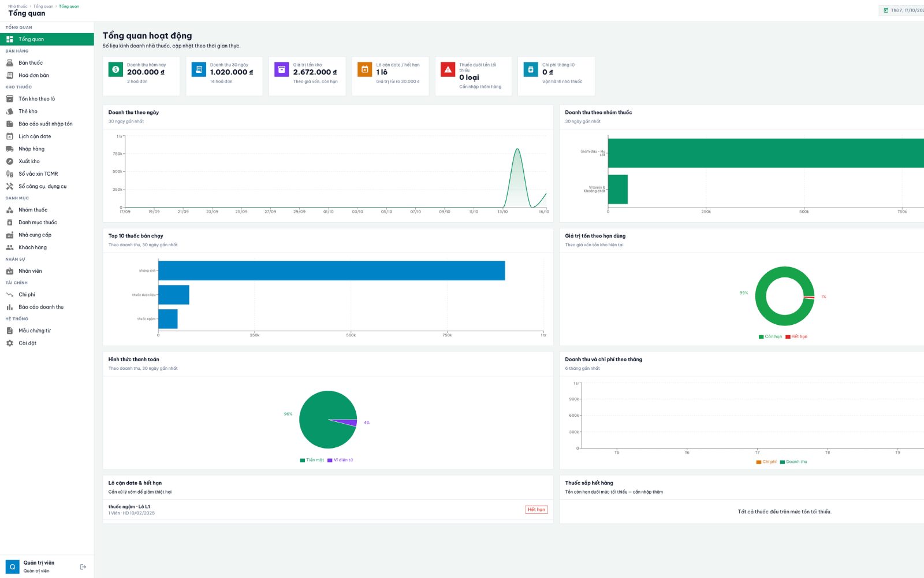Click the Bán thuốc sidebar icon
924x578 pixels.
[x=9, y=63]
